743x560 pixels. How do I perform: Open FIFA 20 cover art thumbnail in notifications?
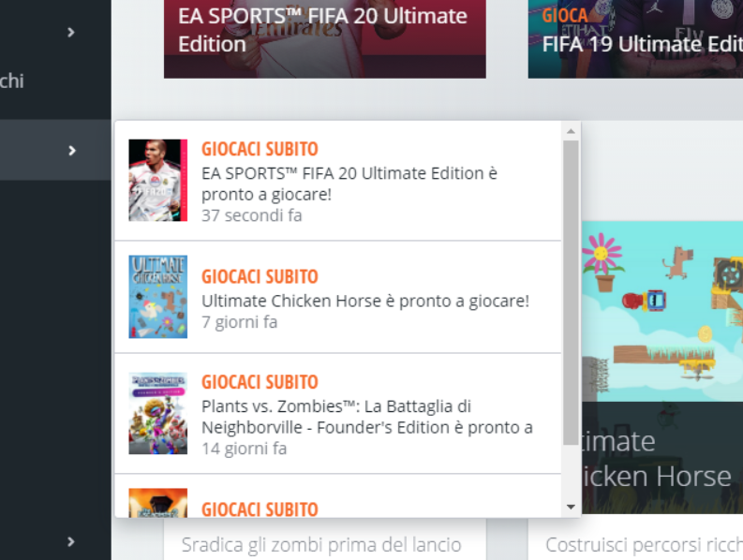pos(157,180)
